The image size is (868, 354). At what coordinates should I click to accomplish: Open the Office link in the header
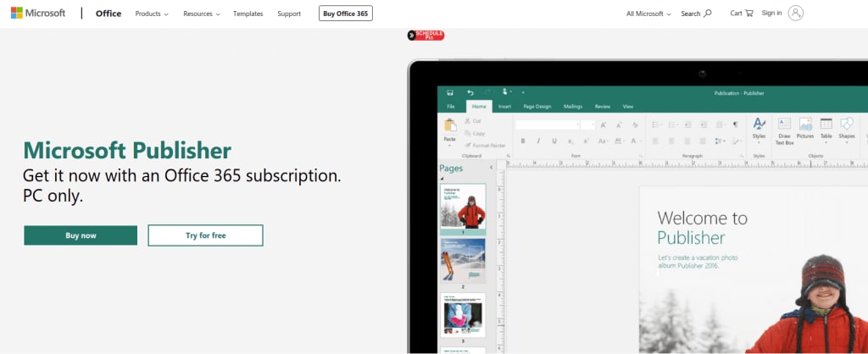point(108,14)
